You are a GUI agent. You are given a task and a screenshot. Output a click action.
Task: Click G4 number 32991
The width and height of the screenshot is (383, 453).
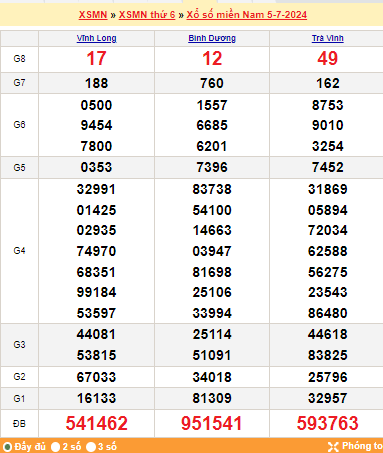point(97,189)
